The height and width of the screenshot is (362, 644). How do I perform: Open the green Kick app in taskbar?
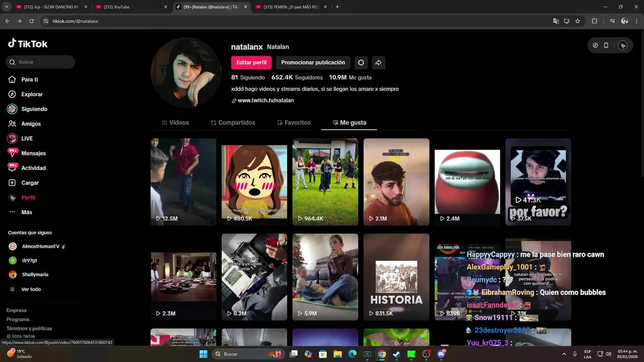(x=411, y=354)
